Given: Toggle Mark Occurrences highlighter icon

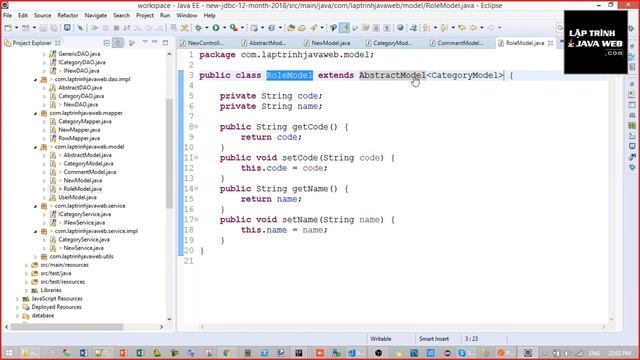Looking at the screenshot, I should coord(345,28).
